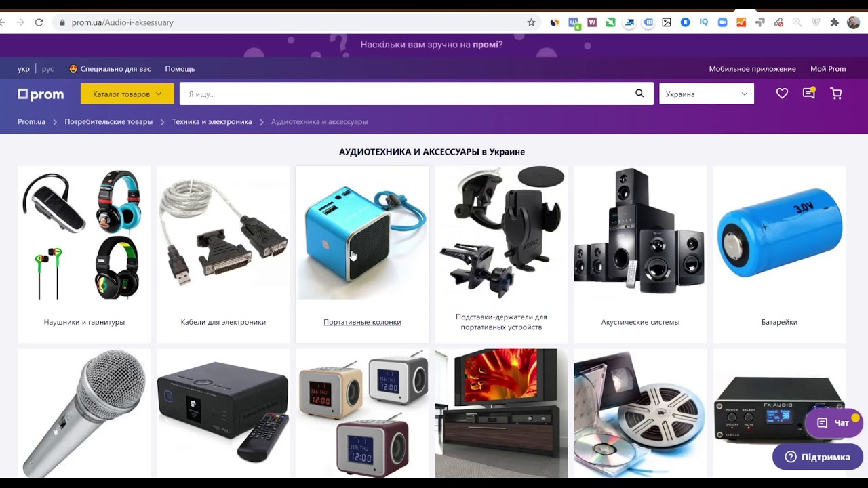Viewport: 868px width, 488px height.
Task: Go to Prom.ua breadcrumb
Action: tap(31, 122)
